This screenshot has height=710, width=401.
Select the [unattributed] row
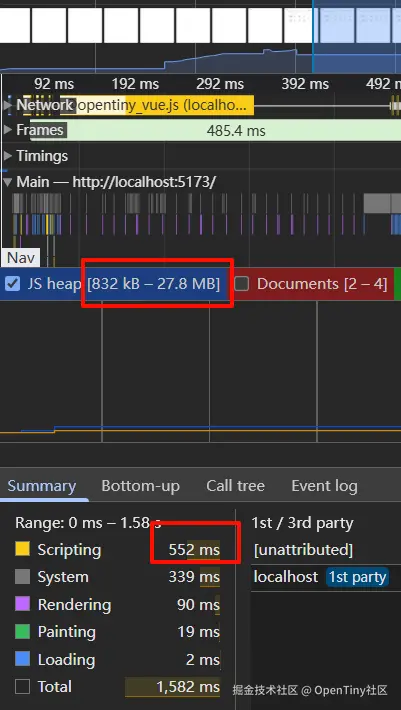(326, 550)
